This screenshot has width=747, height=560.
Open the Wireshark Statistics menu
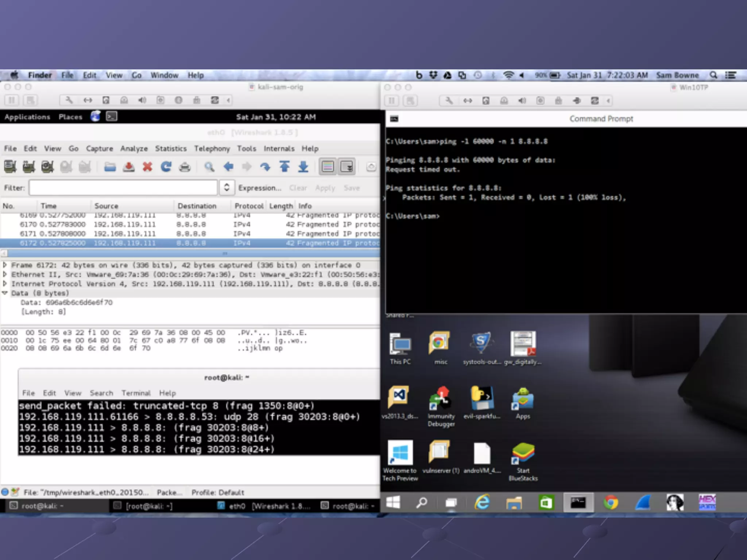point(171,148)
